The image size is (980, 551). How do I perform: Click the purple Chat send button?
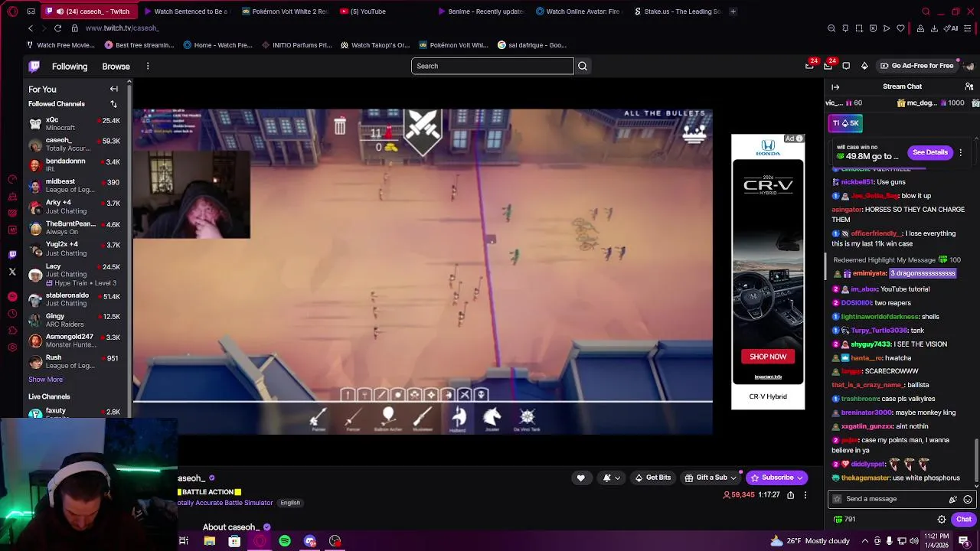(x=963, y=519)
